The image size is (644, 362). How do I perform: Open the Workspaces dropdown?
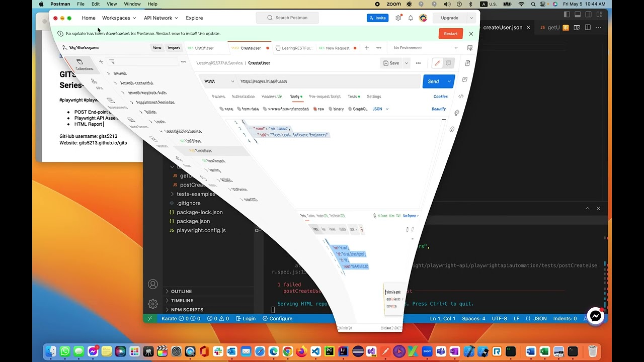[x=119, y=18]
